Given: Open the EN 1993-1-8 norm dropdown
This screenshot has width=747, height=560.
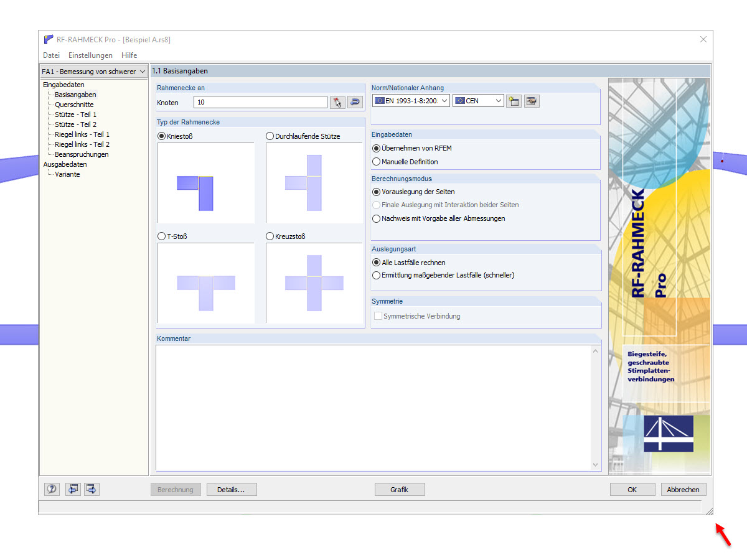Looking at the screenshot, I should click(443, 100).
